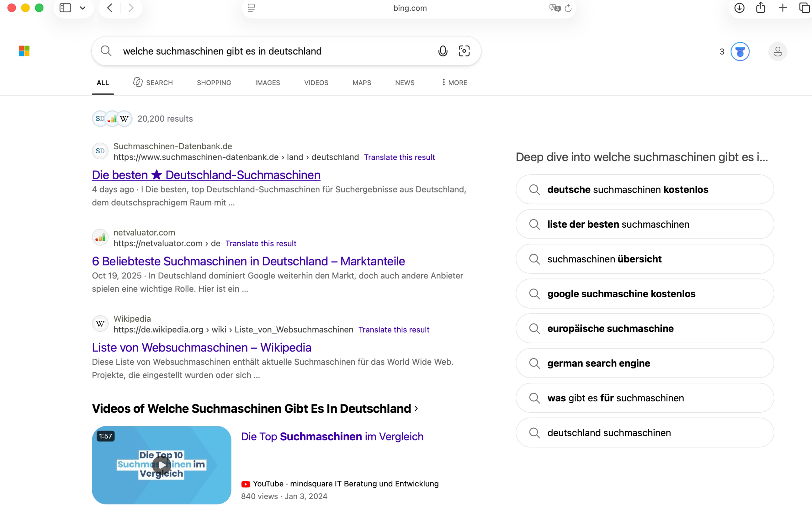The height and width of the screenshot is (508, 812).
Task: Click the Microsoft logo icon
Action: coord(24,51)
